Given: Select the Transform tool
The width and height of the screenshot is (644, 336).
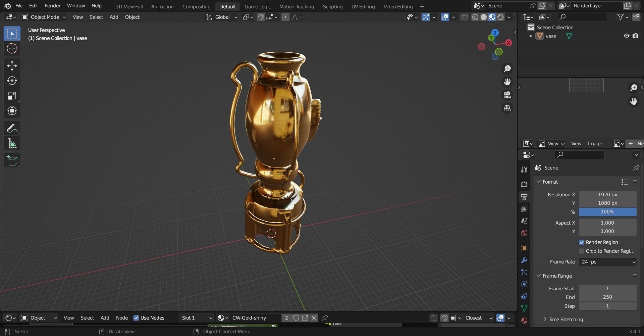Looking at the screenshot, I should tap(12, 111).
